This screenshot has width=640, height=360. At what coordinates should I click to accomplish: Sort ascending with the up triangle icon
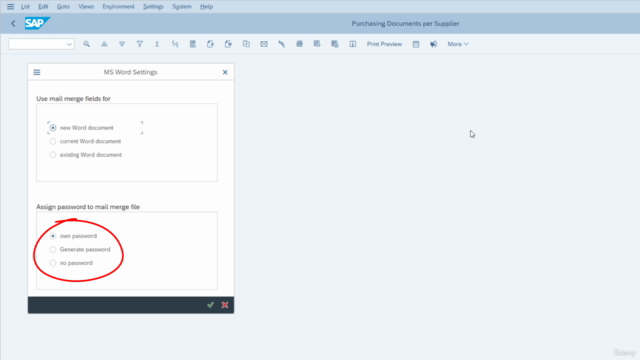click(x=104, y=44)
